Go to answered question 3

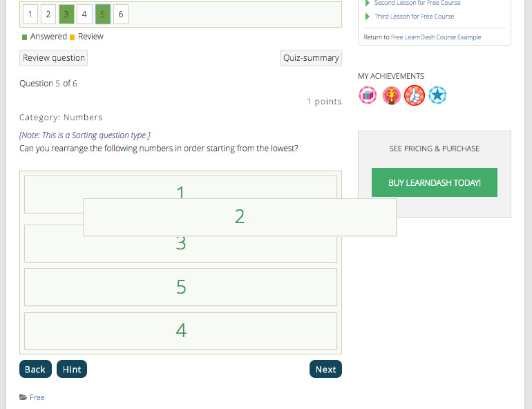[x=66, y=14]
